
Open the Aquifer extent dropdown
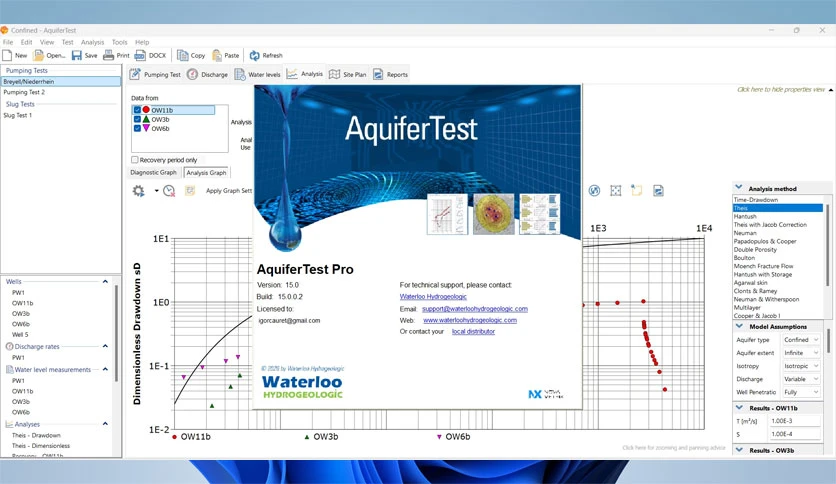[801, 353]
